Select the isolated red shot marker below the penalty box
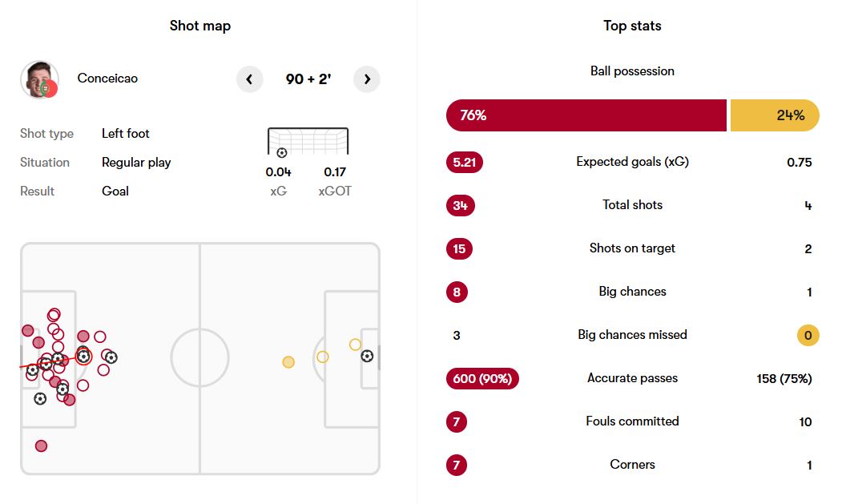 click(x=41, y=446)
